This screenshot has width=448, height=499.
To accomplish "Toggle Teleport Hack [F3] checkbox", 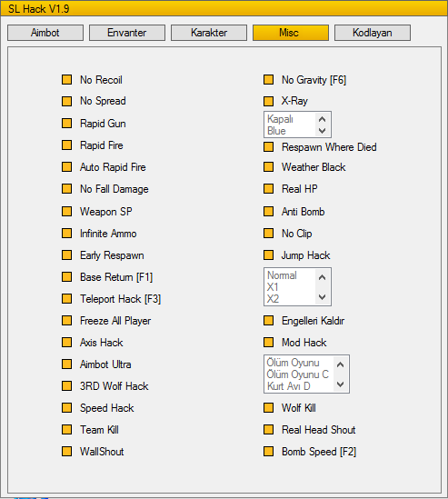I will [66, 299].
